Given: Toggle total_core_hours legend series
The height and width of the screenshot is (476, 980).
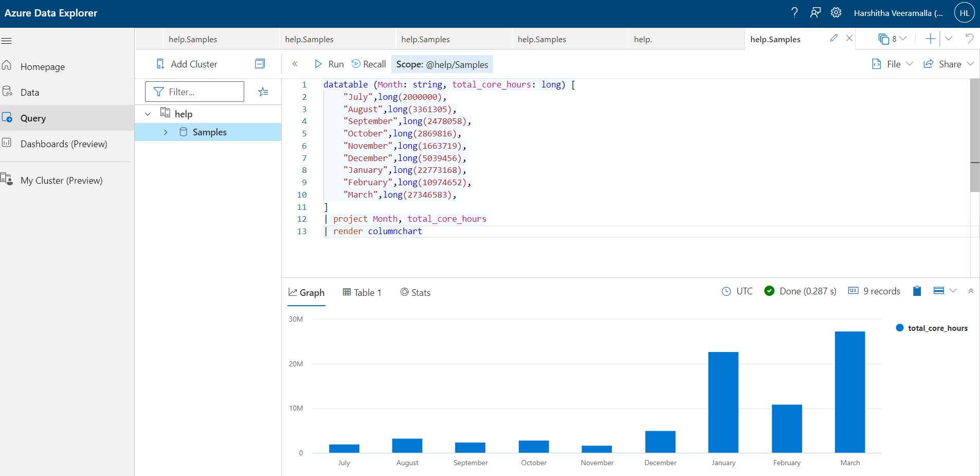Looking at the screenshot, I should click(932, 328).
